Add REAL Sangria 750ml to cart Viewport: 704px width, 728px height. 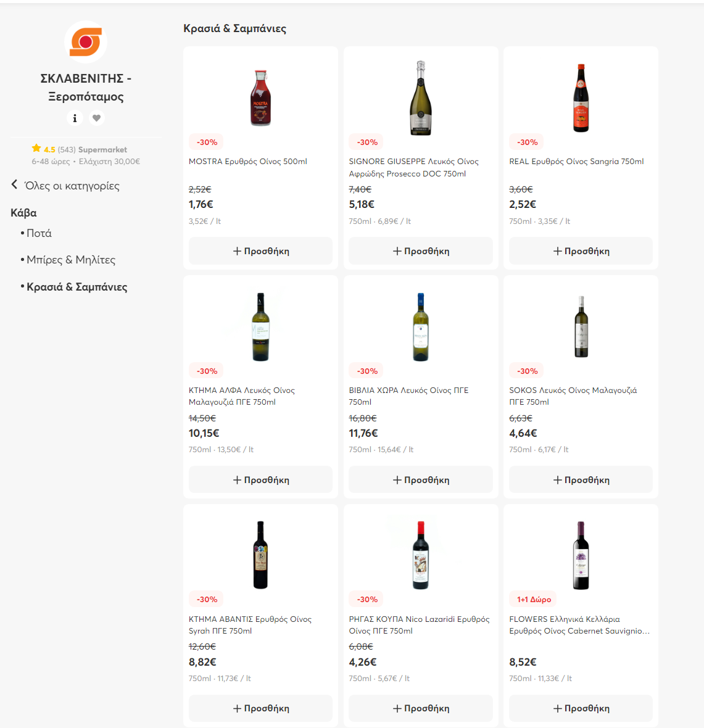[581, 251]
